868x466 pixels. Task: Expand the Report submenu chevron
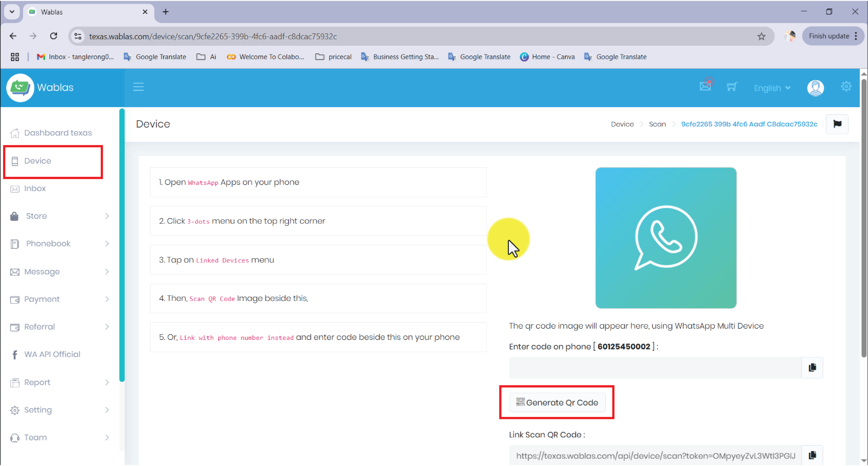107,383
